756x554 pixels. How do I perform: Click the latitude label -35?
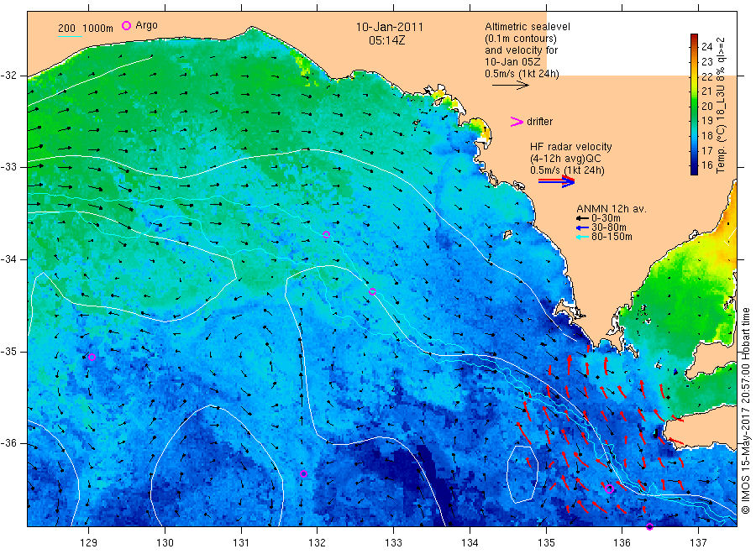tap(8, 351)
